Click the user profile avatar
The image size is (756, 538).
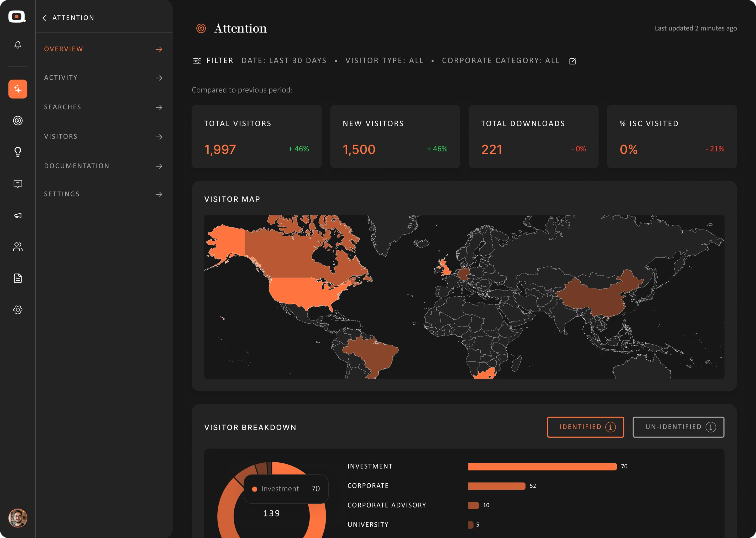pyautogui.click(x=18, y=518)
